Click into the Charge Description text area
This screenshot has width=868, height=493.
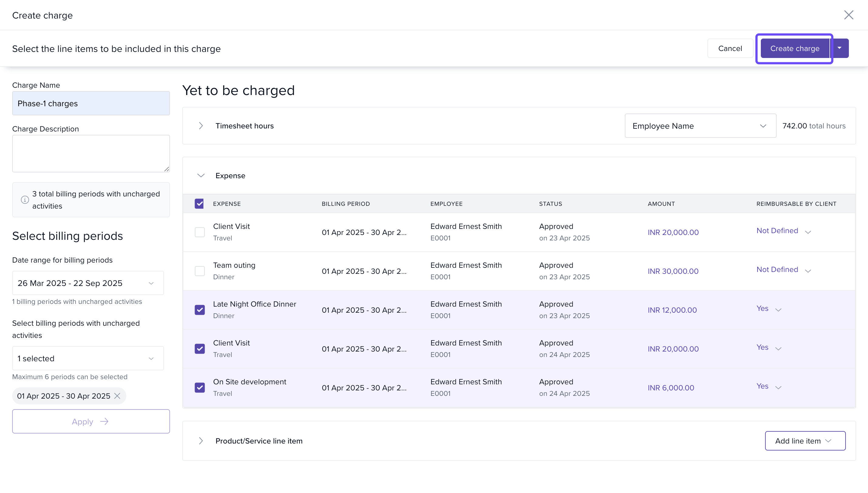coord(91,153)
